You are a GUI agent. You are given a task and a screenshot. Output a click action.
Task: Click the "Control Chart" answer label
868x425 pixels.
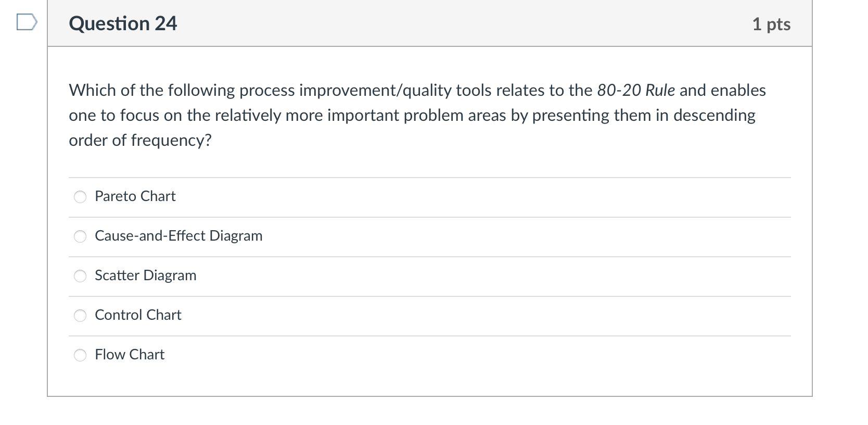coord(138,315)
